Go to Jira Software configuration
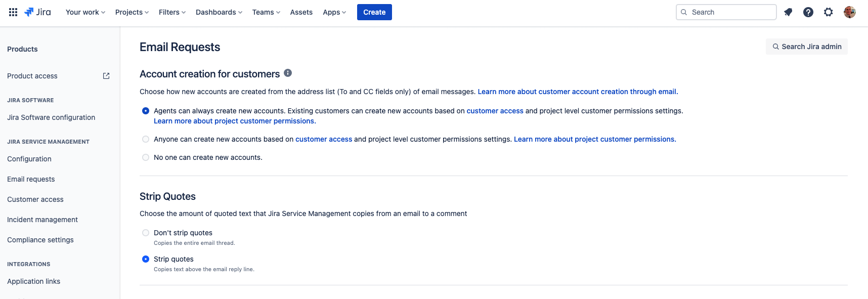This screenshot has width=868, height=299. (51, 117)
